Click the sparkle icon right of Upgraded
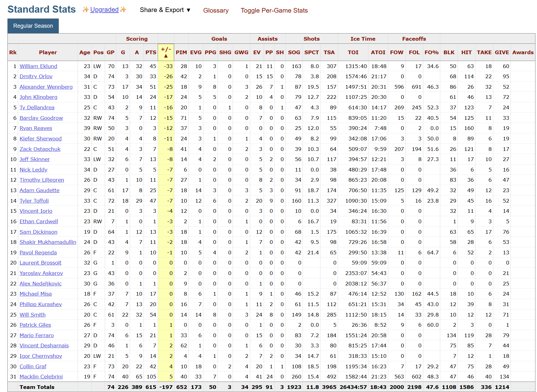 123,10
